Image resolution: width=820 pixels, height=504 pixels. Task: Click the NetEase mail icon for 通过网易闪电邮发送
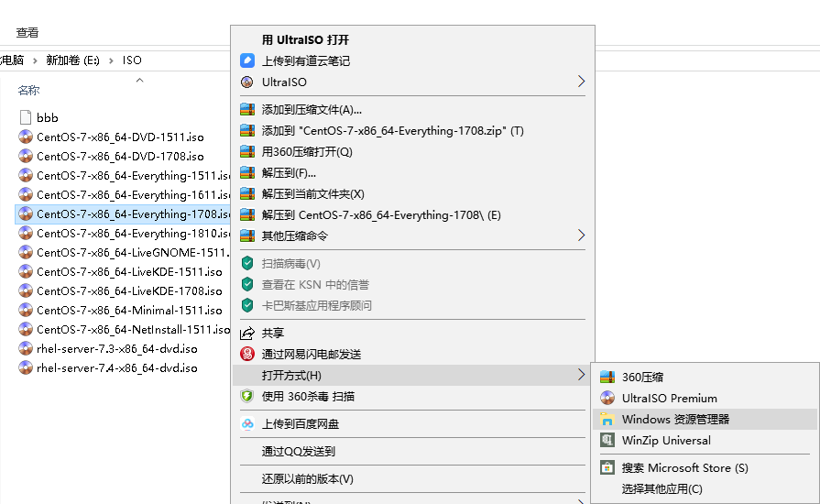(x=246, y=354)
